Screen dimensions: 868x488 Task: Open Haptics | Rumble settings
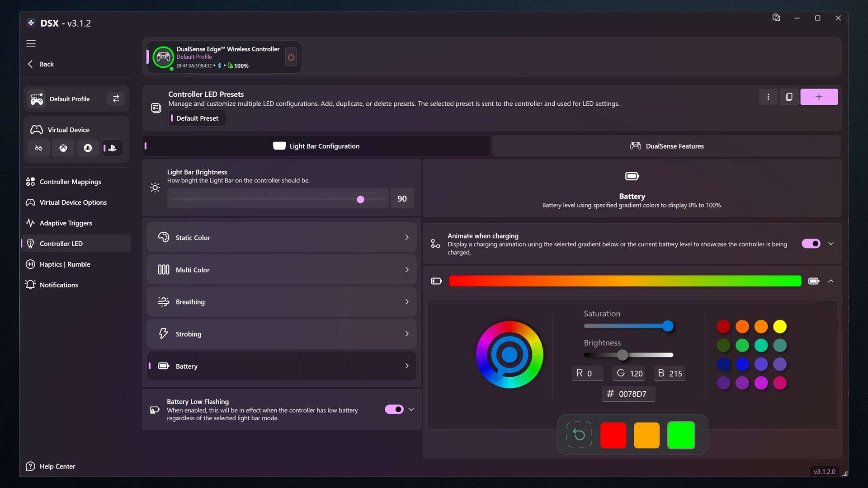coord(65,264)
